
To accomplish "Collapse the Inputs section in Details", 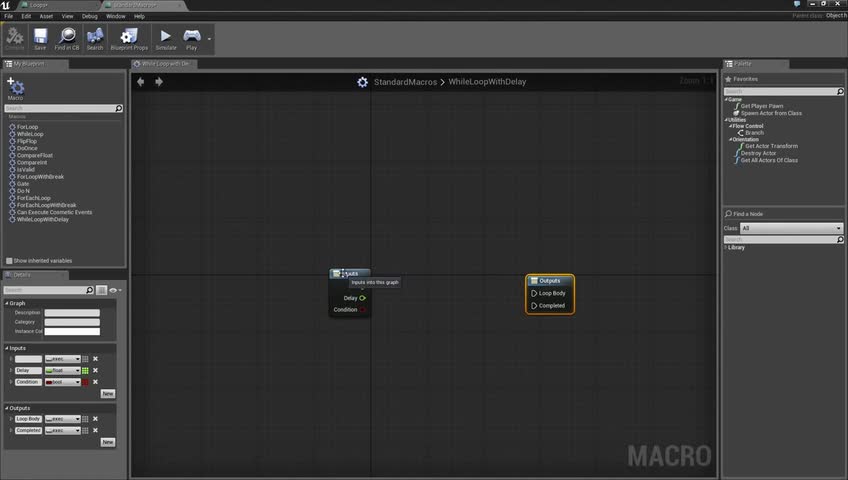I will point(7,348).
